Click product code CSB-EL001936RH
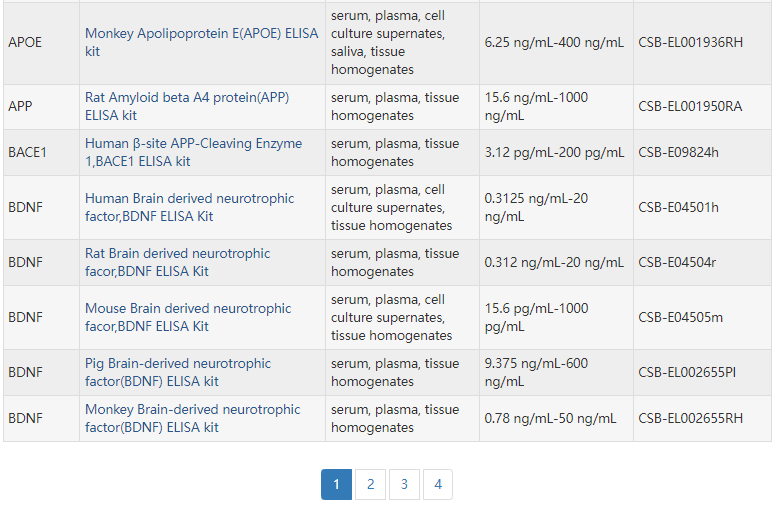The height and width of the screenshot is (507, 775). point(690,42)
